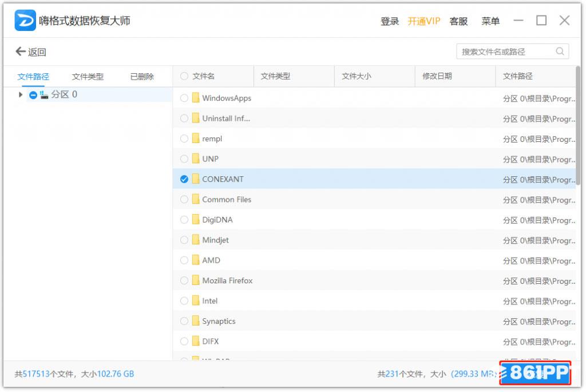Open the 菜单 menu in title bar
Image resolution: width=586 pixels, height=392 pixels.
(x=490, y=21)
